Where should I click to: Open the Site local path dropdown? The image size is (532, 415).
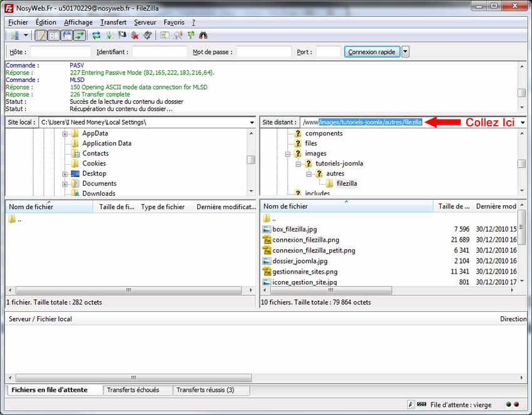click(x=252, y=123)
